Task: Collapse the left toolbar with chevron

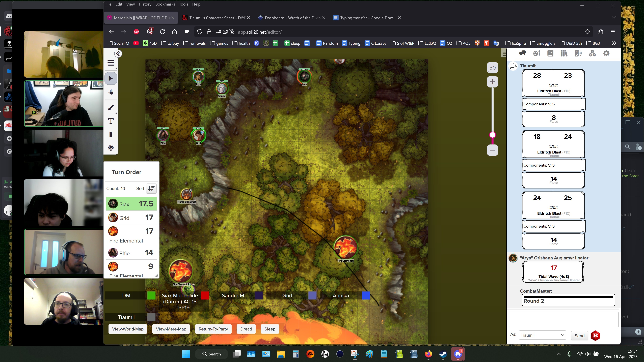Action: coord(118,53)
